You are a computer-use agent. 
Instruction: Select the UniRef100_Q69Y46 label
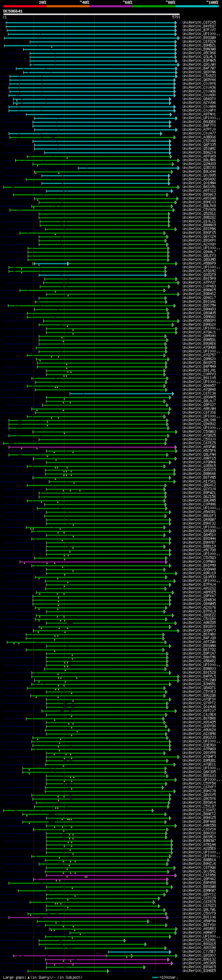199,80
